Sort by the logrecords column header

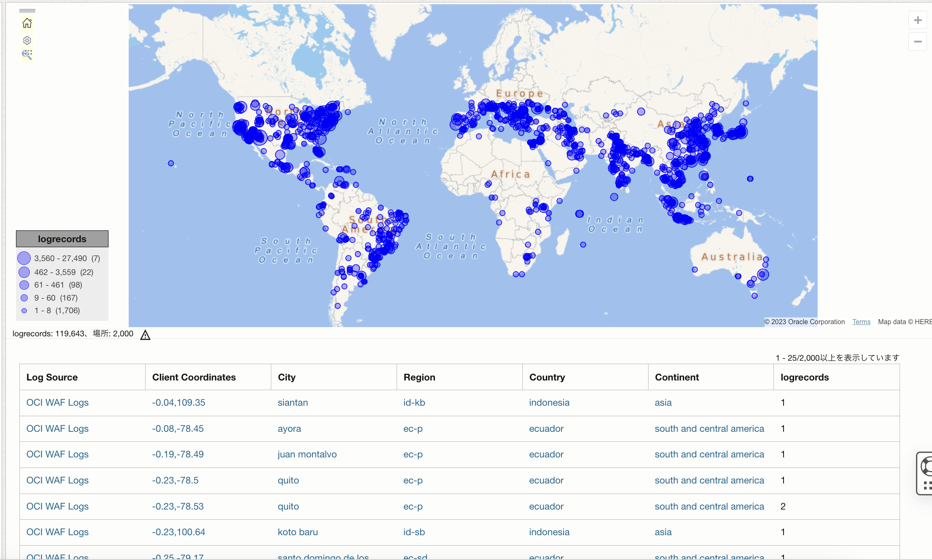pos(804,377)
